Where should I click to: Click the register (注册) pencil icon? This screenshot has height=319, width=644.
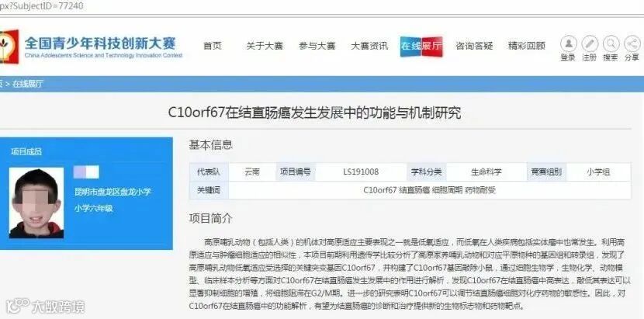point(590,43)
